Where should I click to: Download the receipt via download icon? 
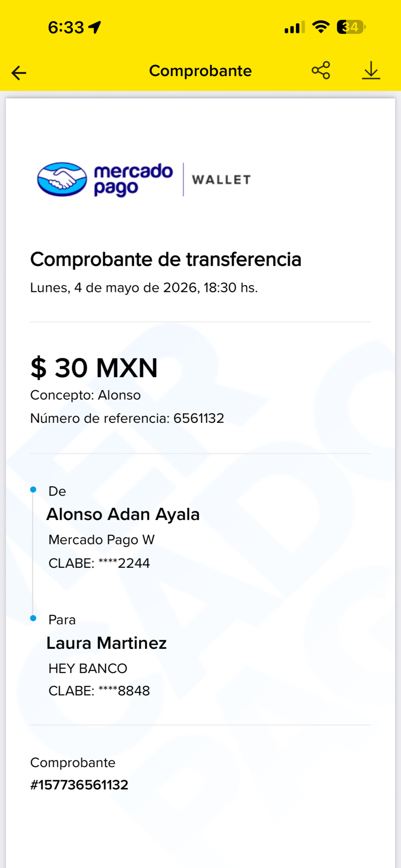[371, 70]
